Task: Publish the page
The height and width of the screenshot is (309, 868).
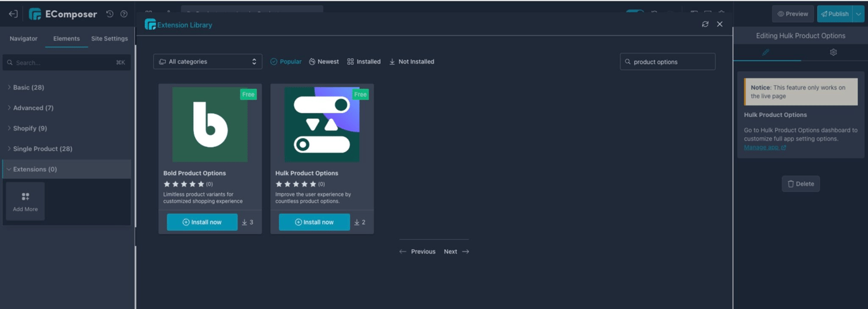Action: point(835,14)
